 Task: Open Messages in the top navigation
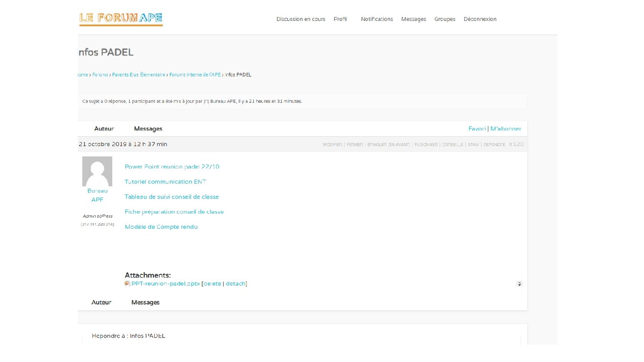[414, 19]
